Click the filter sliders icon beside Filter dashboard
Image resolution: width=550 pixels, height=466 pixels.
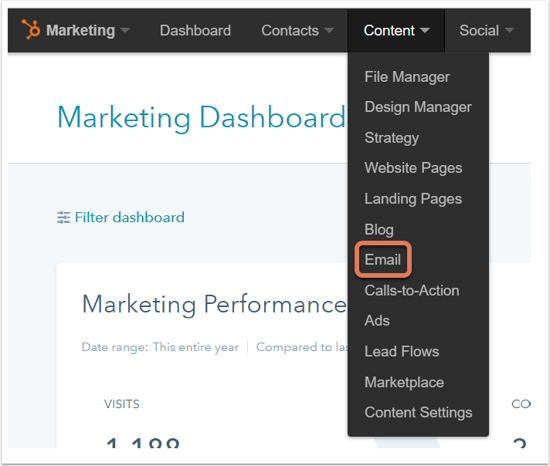point(63,217)
